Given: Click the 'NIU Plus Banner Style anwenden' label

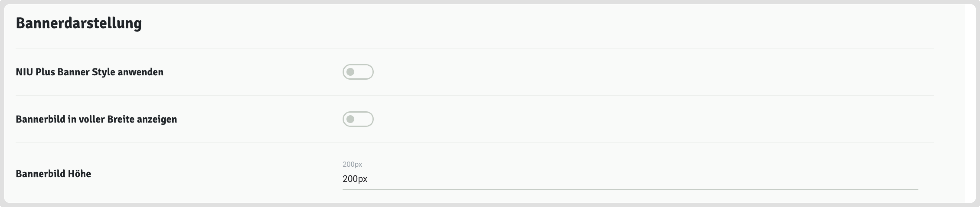Looking at the screenshot, I should click(89, 72).
